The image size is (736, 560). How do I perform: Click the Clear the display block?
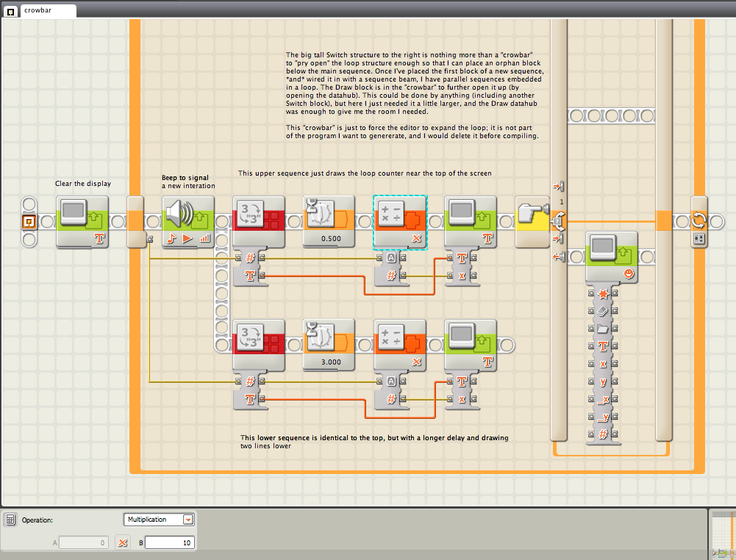pos(82,221)
